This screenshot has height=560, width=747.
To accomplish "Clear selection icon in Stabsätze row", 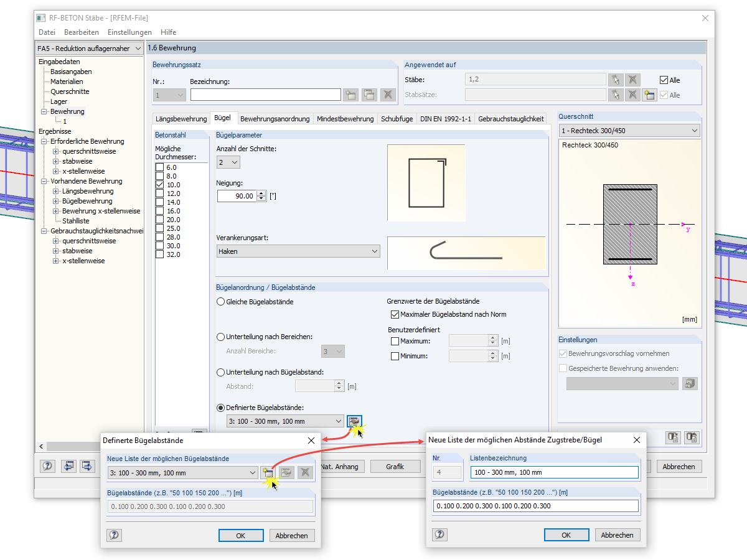I will (x=632, y=95).
